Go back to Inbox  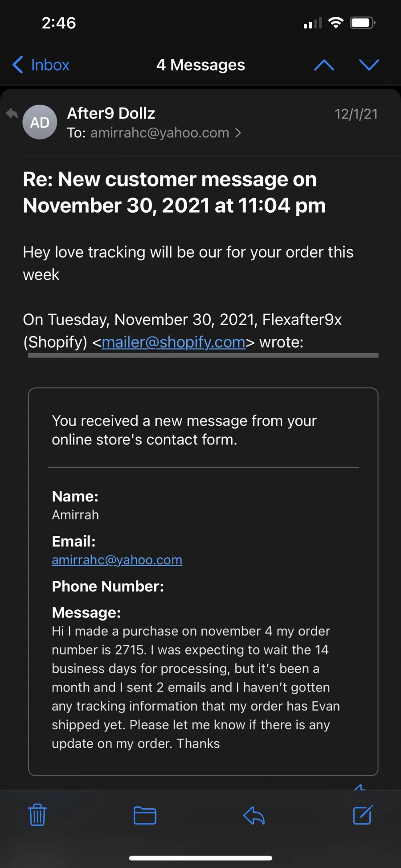pyautogui.click(x=41, y=65)
